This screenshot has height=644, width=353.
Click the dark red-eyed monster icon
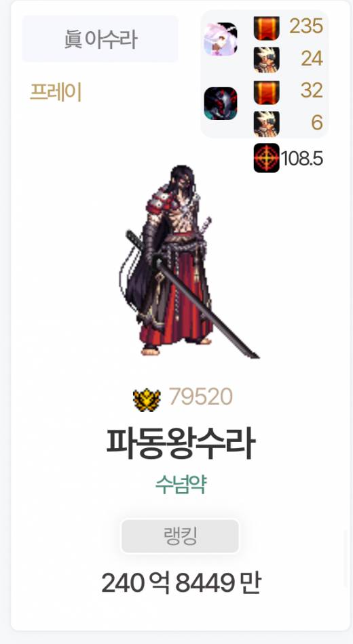[221, 103]
